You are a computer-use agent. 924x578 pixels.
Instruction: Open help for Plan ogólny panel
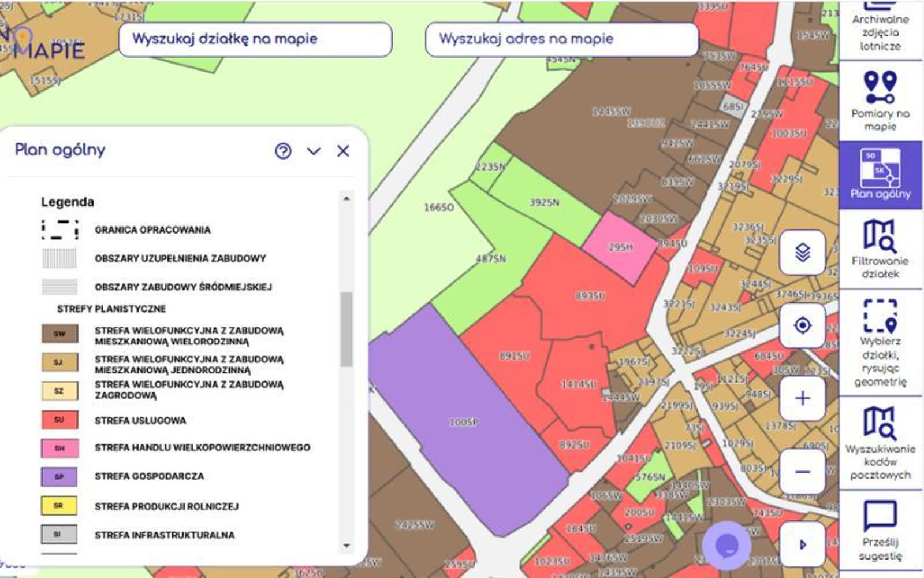pyautogui.click(x=283, y=151)
